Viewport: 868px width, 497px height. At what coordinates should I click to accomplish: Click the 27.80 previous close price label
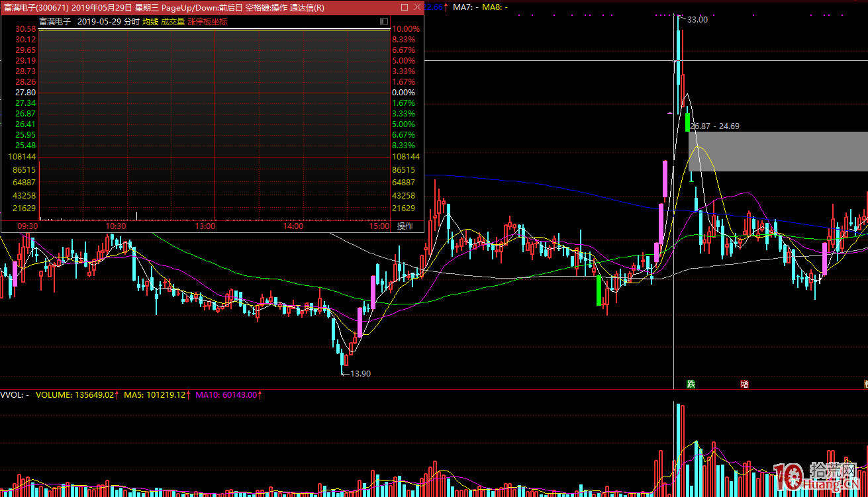coord(25,93)
